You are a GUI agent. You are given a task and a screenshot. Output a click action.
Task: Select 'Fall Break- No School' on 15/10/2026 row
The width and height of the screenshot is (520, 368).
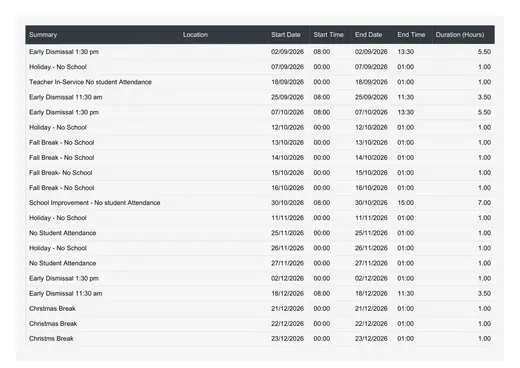point(61,173)
